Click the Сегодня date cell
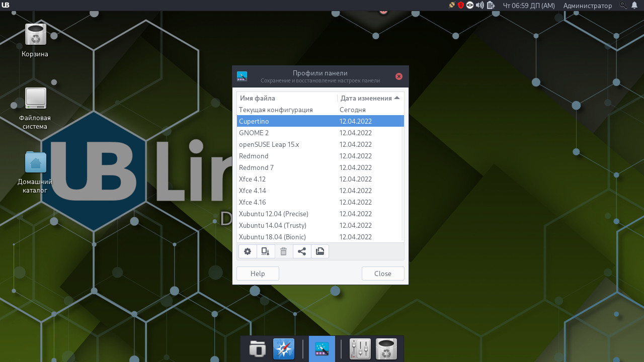The image size is (644, 362). tap(352, 110)
